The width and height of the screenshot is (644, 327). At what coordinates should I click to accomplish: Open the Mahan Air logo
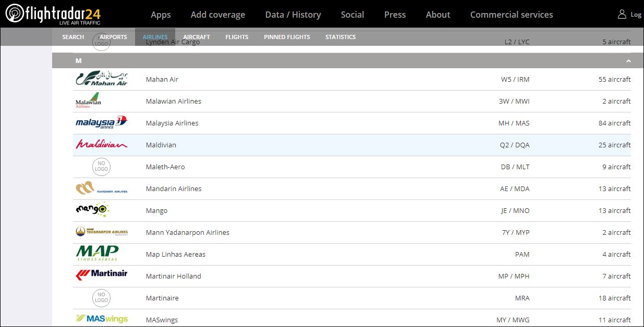(x=101, y=79)
